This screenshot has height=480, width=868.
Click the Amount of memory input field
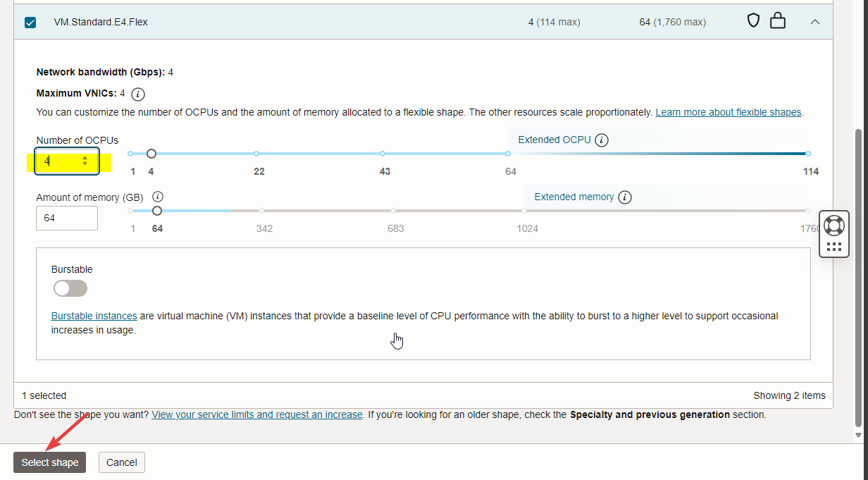point(67,219)
